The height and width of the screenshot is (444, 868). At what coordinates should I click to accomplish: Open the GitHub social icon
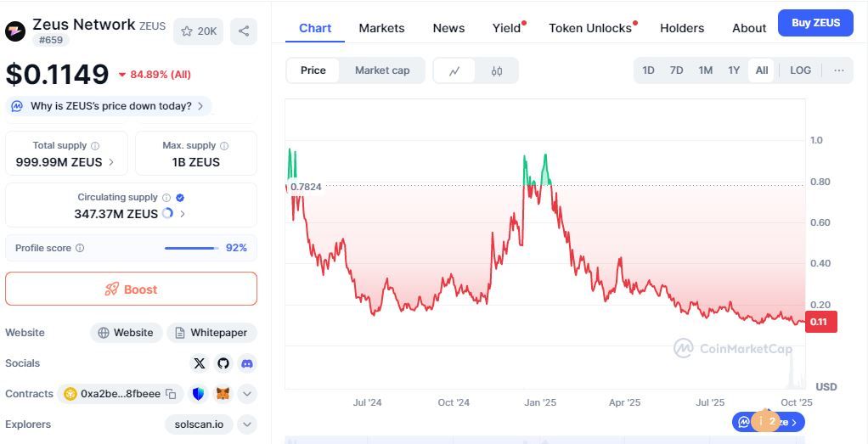[x=223, y=363]
